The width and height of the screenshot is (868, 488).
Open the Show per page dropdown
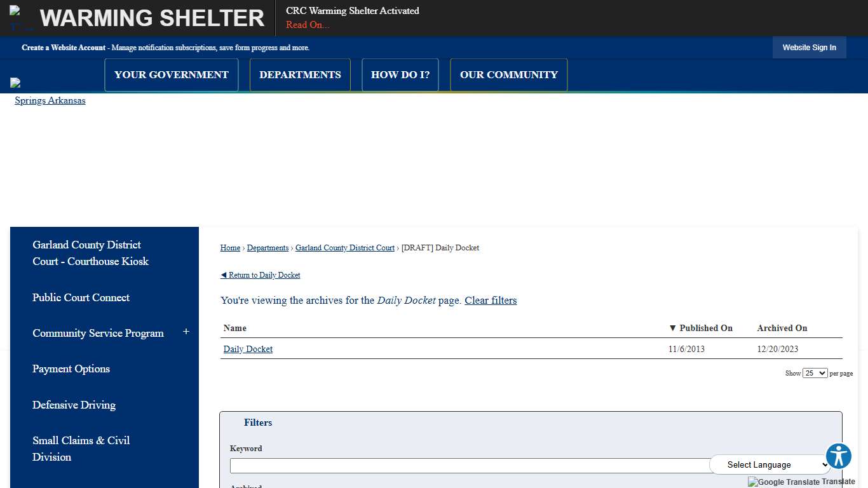[x=815, y=373]
